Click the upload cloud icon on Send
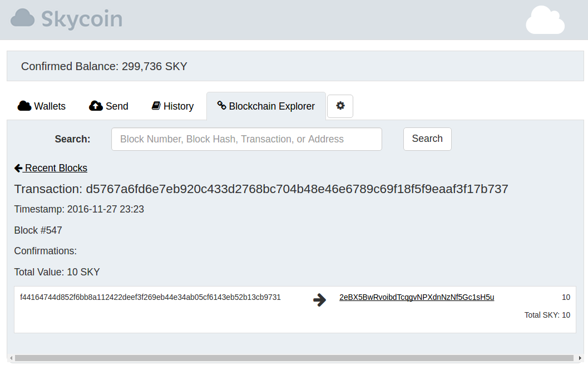The width and height of the screenshot is (588, 370). [x=96, y=106]
